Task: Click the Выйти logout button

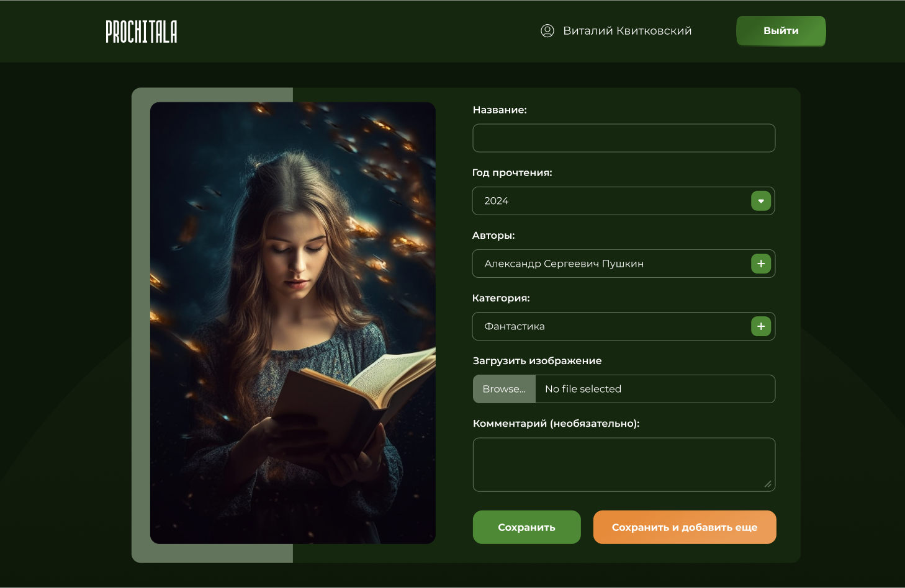Action: (781, 31)
